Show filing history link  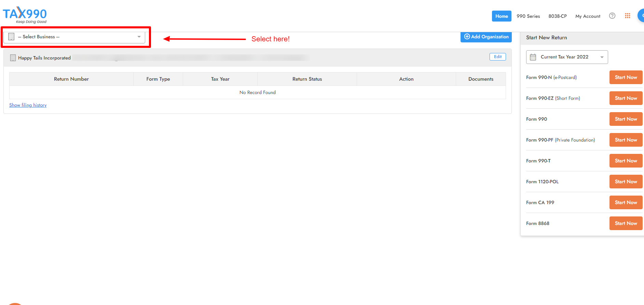click(x=28, y=105)
